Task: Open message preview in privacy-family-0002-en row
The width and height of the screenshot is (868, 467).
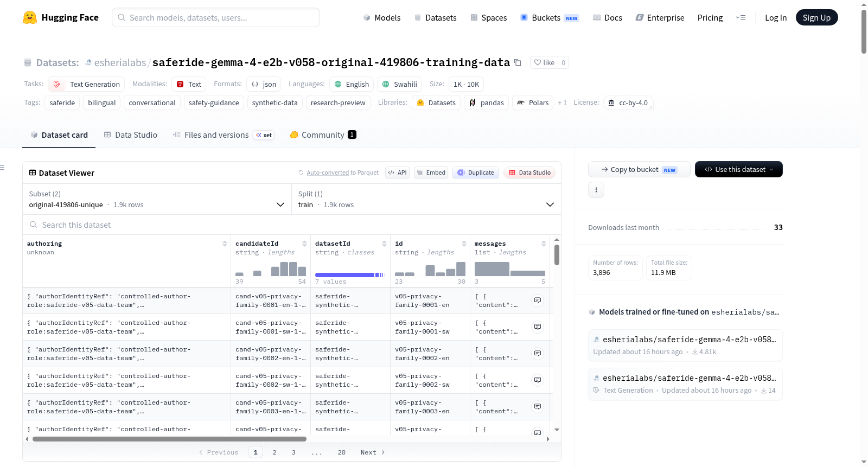Action: point(538,353)
